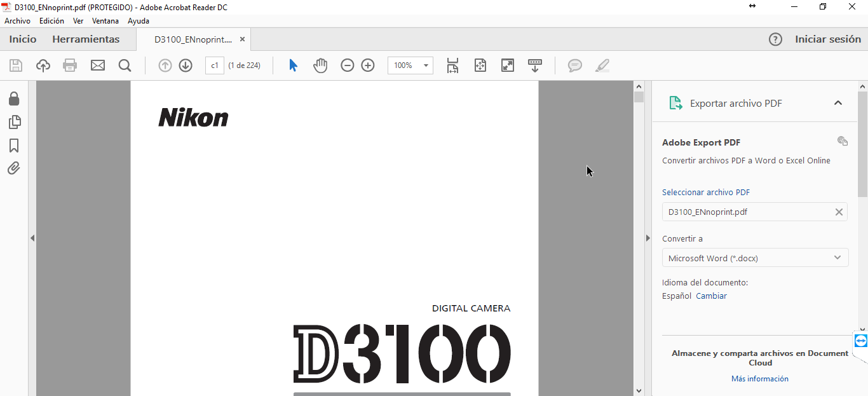Send file by email envelope icon
The height and width of the screenshot is (396, 868).
point(98,65)
